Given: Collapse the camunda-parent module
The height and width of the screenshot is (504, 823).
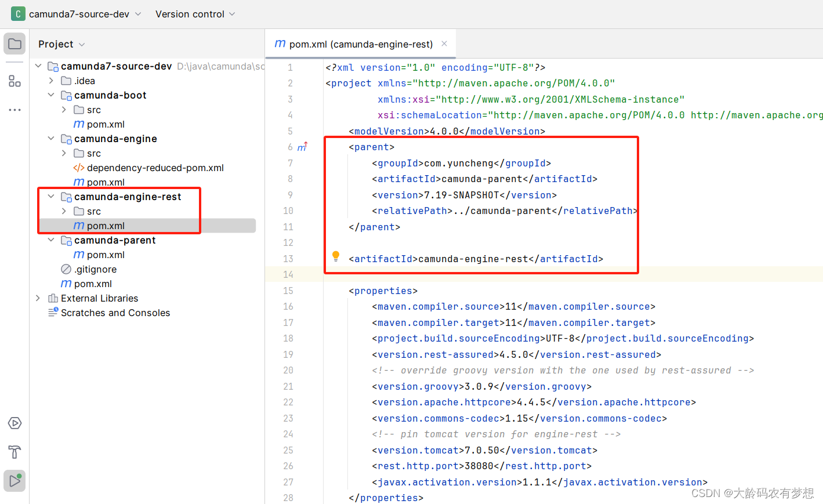Looking at the screenshot, I should 51,240.
